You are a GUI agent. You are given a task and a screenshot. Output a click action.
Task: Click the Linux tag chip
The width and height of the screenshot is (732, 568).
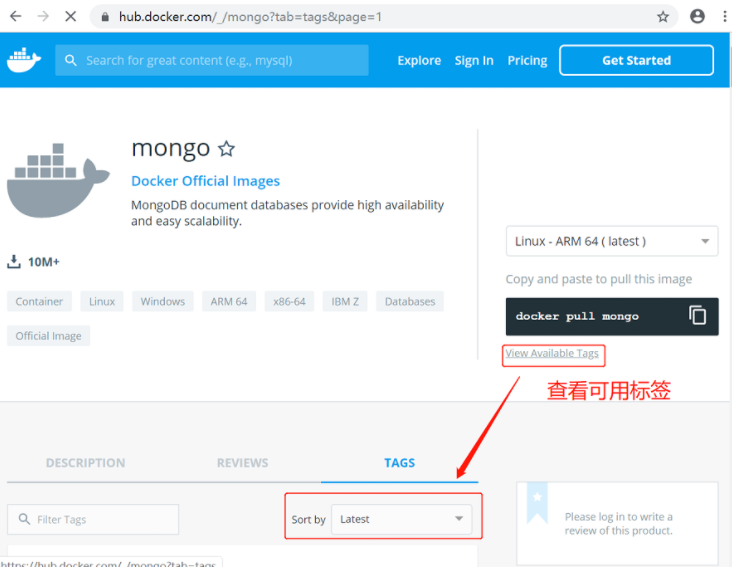(102, 302)
